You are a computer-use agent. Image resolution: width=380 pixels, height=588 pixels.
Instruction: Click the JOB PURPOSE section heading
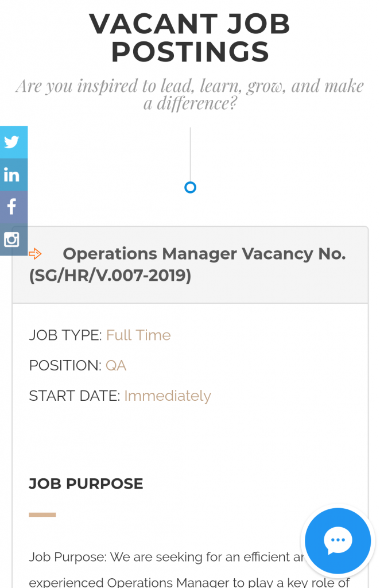coord(86,483)
